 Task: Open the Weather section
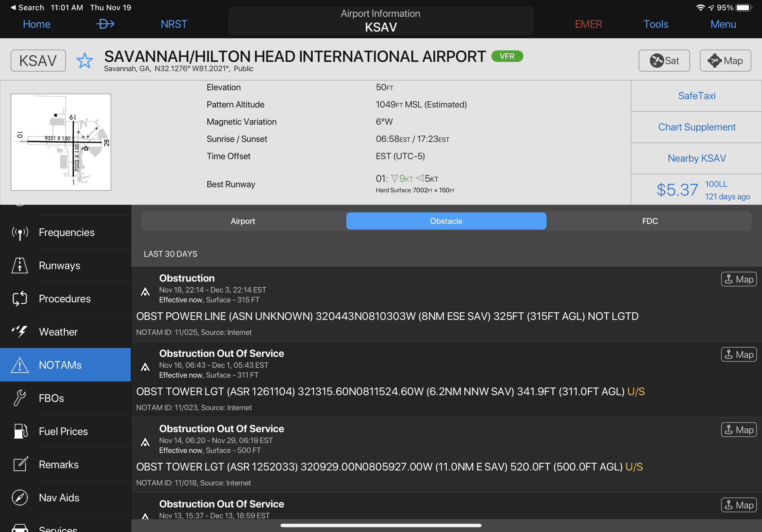65,332
